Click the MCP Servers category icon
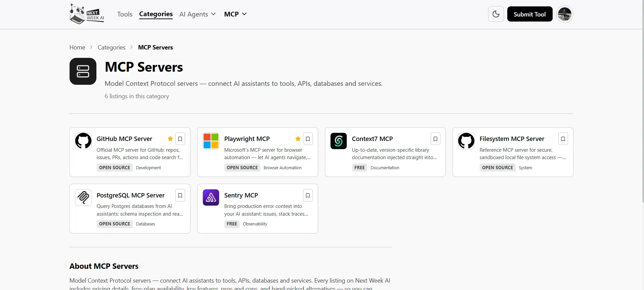Image resolution: width=644 pixels, height=290 pixels. click(83, 71)
